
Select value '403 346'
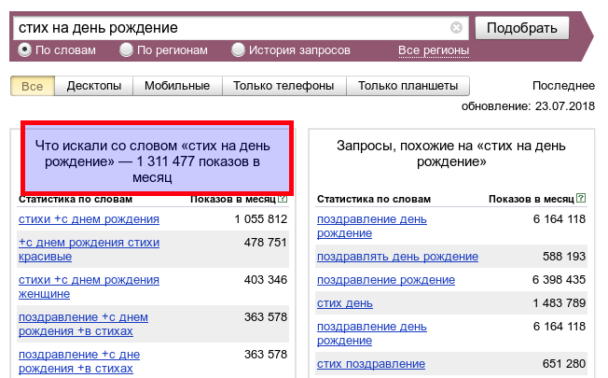tap(266, 280)
